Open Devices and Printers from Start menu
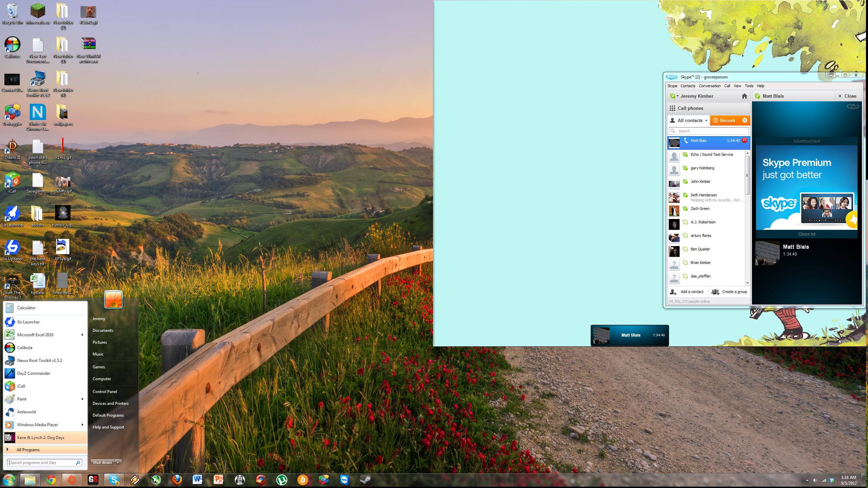The image size is (868, 488). click(x=111, y=404)
